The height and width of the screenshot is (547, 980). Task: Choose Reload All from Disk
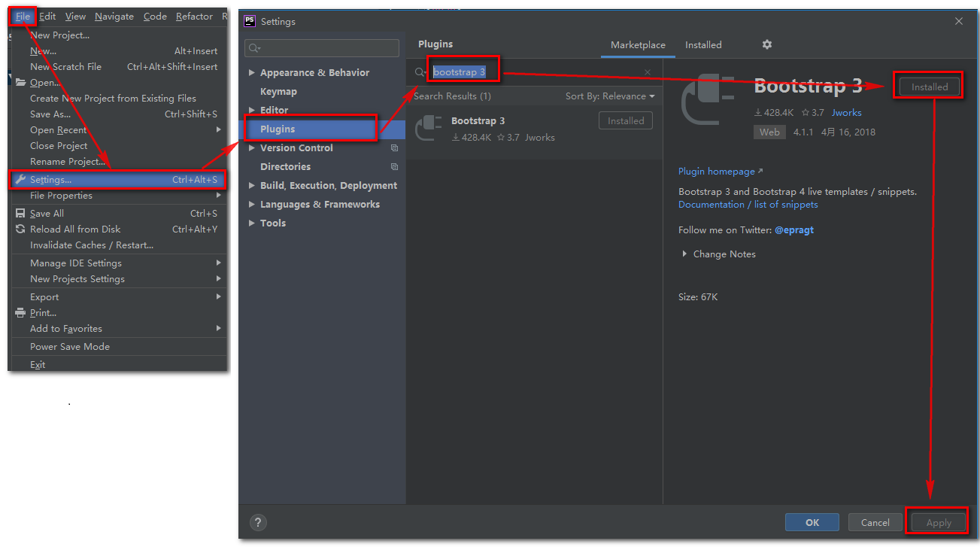(x=118, y=229)
